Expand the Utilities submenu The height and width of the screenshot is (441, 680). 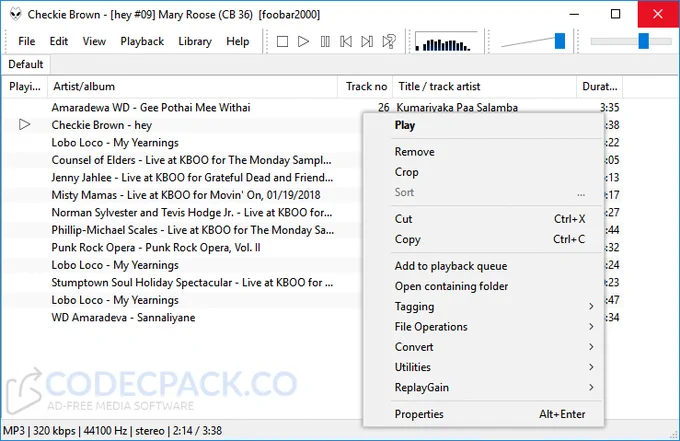pyautogui.click(x=484, y=367)
